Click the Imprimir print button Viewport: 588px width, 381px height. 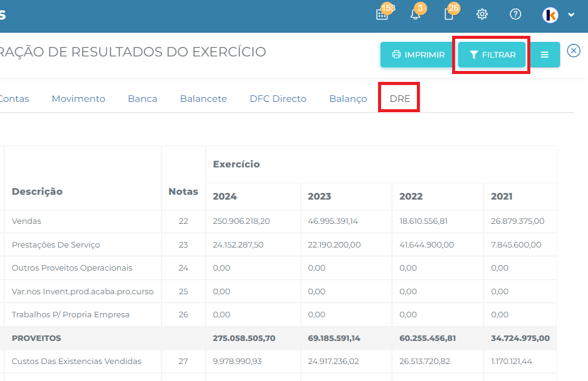click(418, 55)
